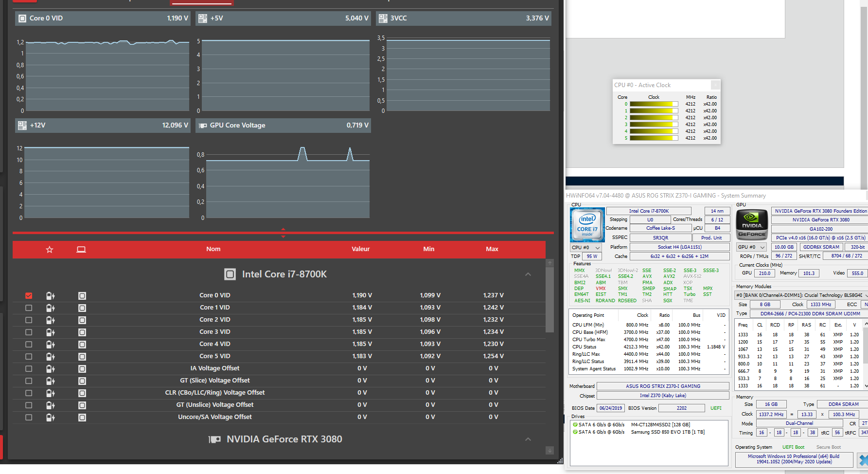868x474 pixels.
Task: Click the +12V graph header icon
Action: pos(22,126)
